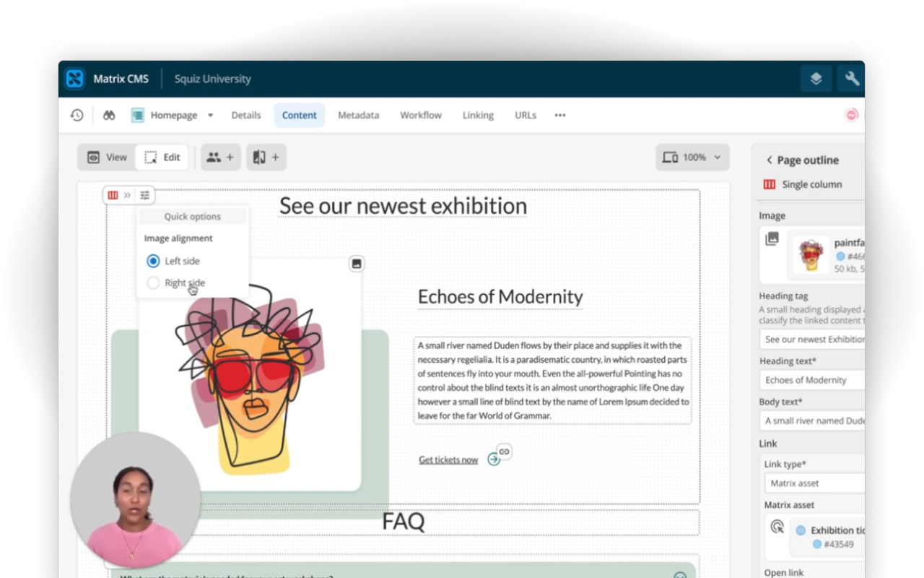Open the Link type Matrix asset dropdown
The width and height of the screenshot is (924, 578).
815,483
